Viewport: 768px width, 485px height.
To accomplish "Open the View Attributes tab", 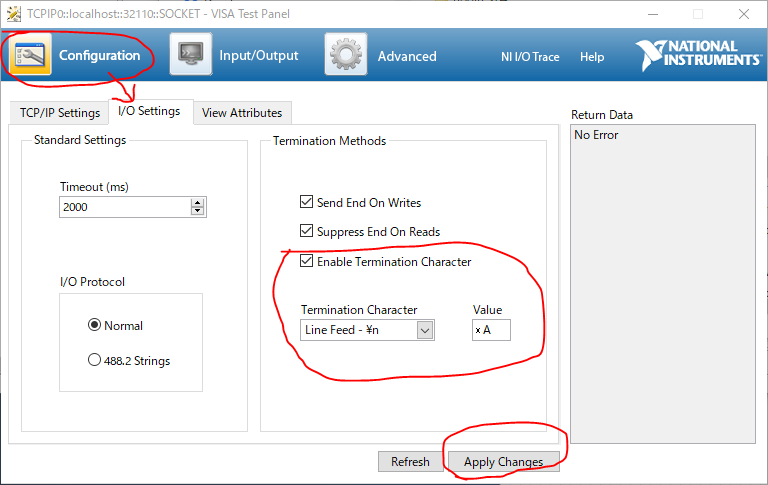I will click(x=242, y=113).
